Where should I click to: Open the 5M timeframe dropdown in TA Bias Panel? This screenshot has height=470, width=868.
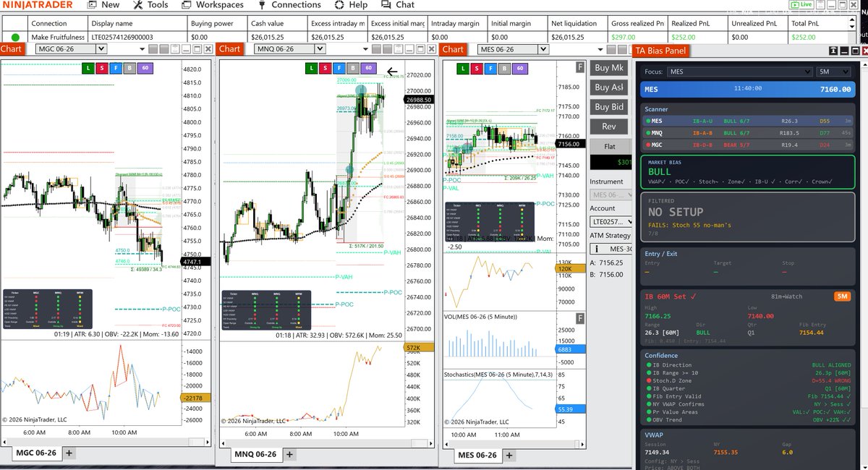click(x=835, y=72)
